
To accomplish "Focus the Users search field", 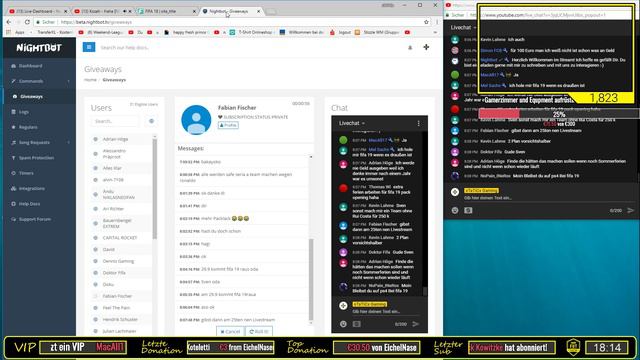I will [115, 121].
